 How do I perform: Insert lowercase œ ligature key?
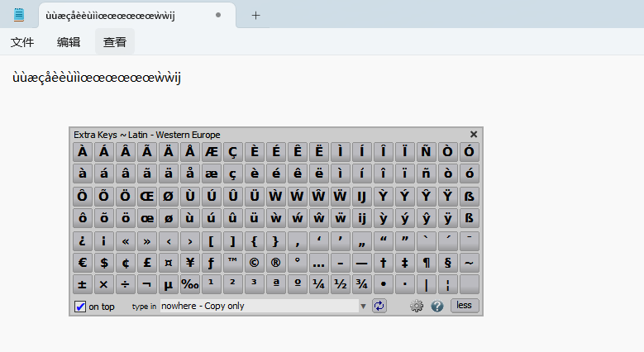[147, 217]
